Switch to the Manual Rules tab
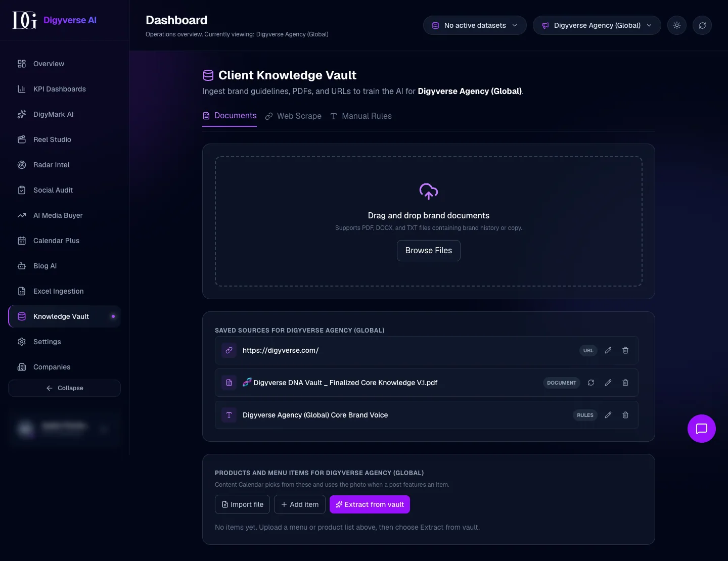The height and width of the screenshot is (561, 728). (x=361, y=116)
